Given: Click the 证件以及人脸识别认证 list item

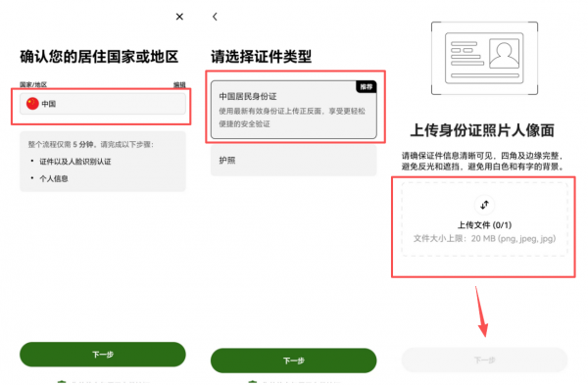Looking at the screenshot, I should (x=75, y=162).
